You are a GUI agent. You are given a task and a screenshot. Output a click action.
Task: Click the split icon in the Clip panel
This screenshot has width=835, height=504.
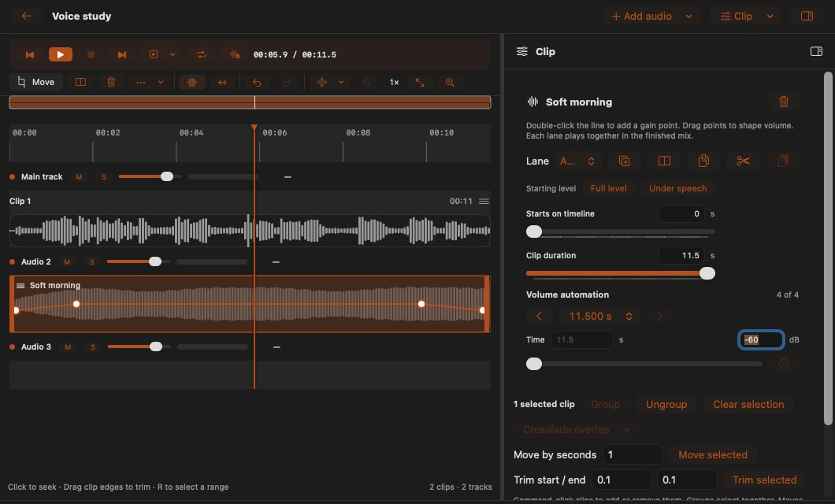(x=664, y=161)
